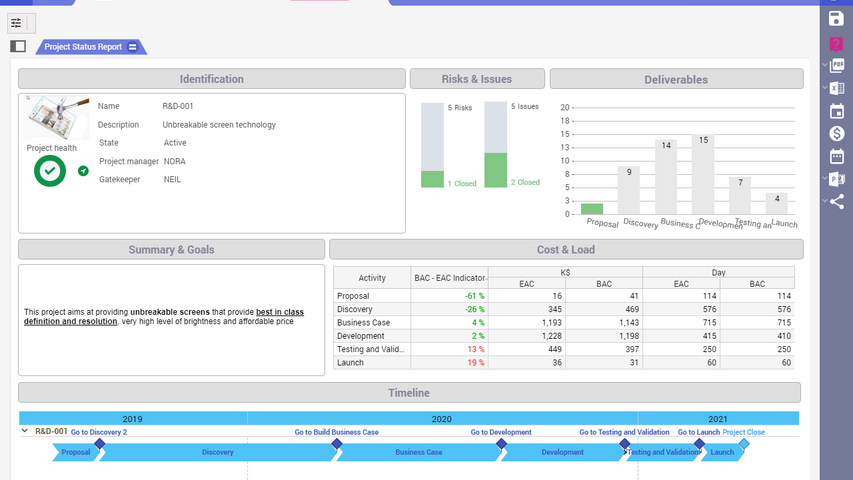Click the save disk icon
Viewport: 853px width, 480px height.
[x=837, y=19]
